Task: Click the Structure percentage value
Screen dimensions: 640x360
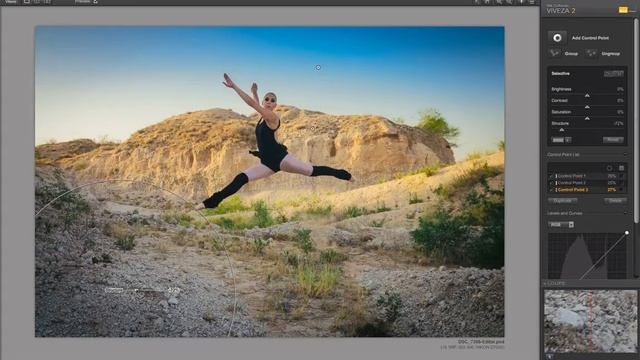Action: (618, 123)
